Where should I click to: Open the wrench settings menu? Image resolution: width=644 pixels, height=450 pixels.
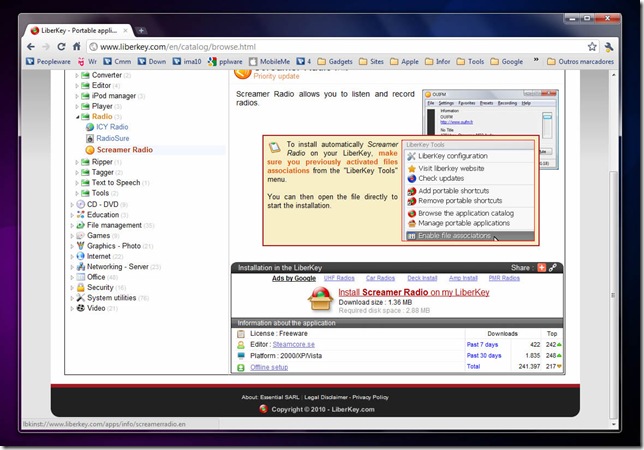[609, 47]
